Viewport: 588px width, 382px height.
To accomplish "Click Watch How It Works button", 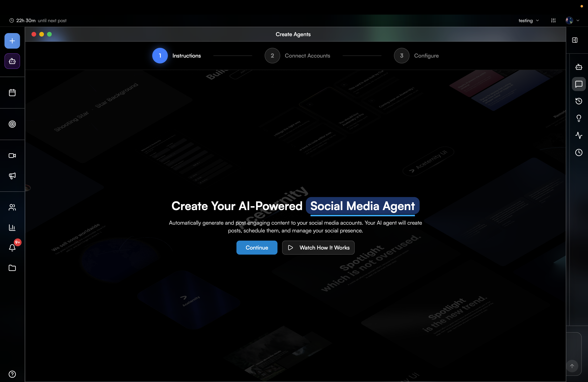I will (318, 248).
